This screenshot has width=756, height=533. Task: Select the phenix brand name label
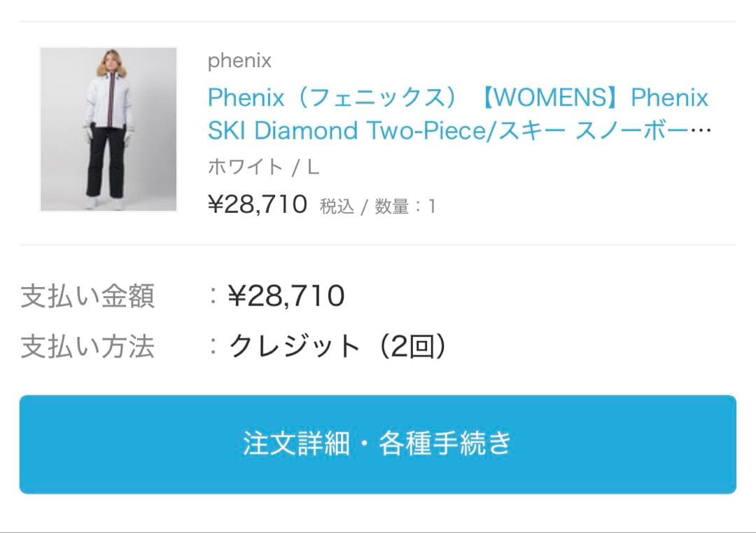tap(239, 61)
